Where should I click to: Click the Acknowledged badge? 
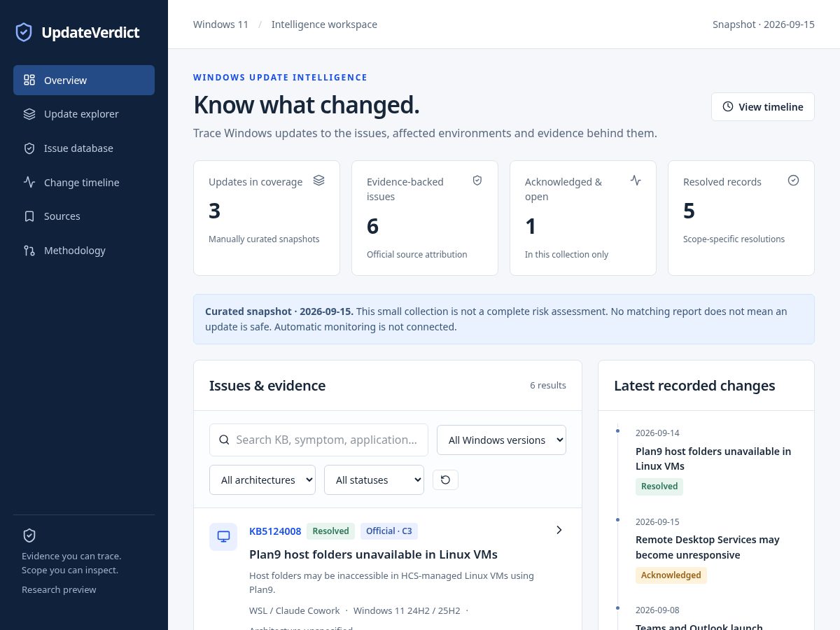(671, 575)
